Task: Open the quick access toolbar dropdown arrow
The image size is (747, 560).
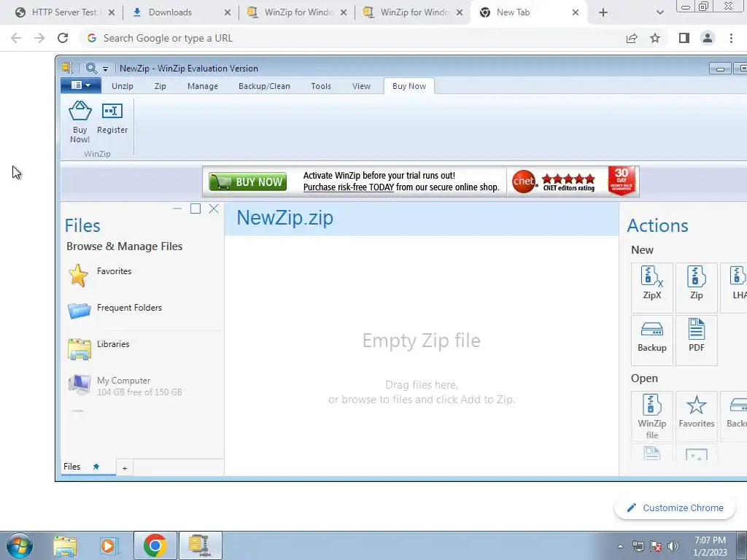Action: tap(105, 69)
